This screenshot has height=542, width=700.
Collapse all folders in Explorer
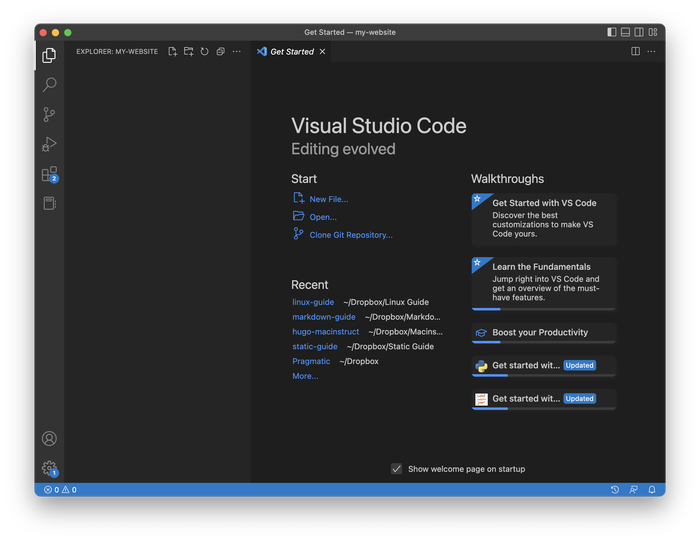coord(221,51)
